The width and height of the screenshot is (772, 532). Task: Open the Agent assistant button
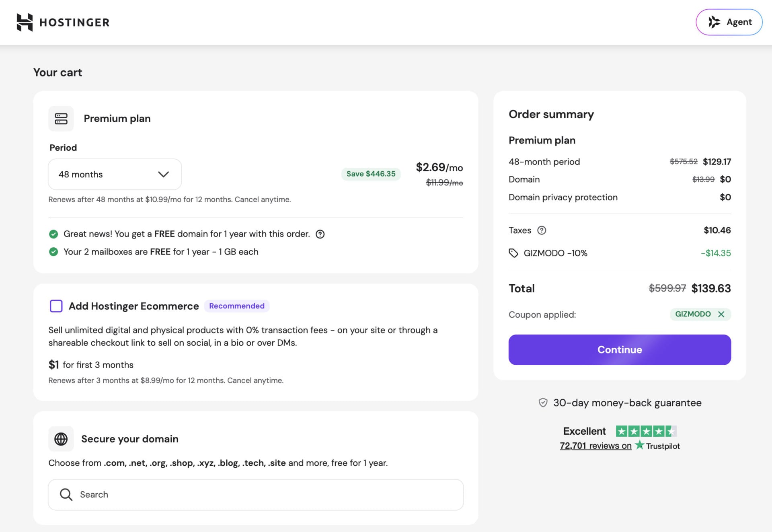pyautogui.click(x=729, y=22)
